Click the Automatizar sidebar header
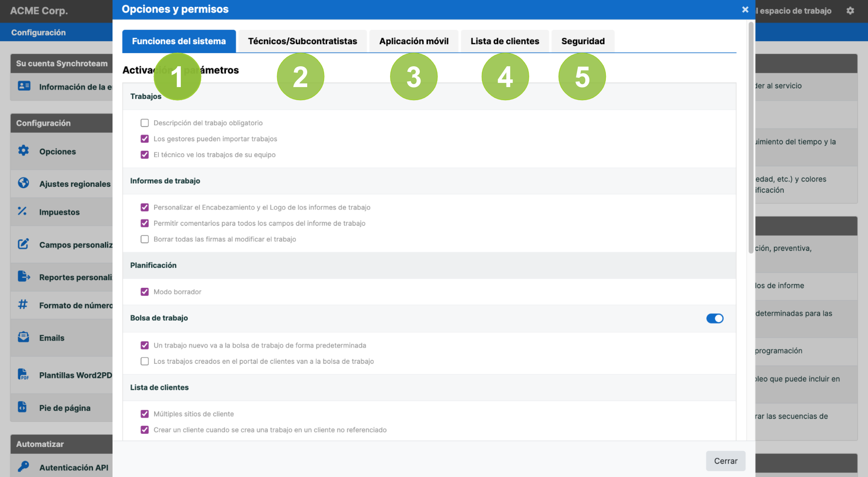868x477 pixels. 62,444
